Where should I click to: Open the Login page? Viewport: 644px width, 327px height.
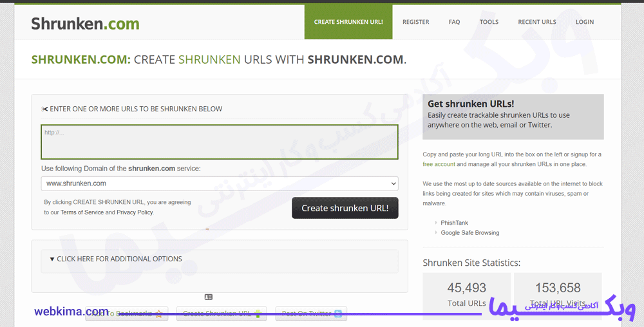click(x=585, y=22)
